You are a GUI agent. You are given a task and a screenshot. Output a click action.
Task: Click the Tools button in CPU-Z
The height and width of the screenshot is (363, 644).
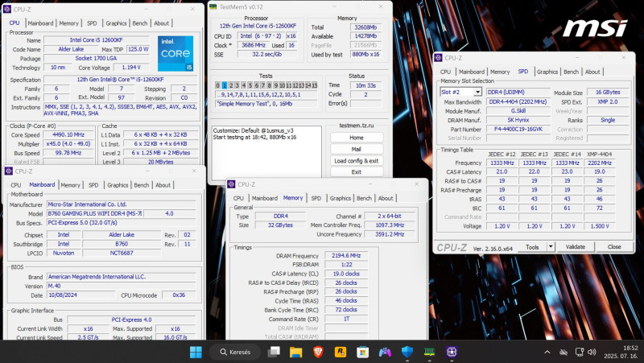[x=532, y=247]
